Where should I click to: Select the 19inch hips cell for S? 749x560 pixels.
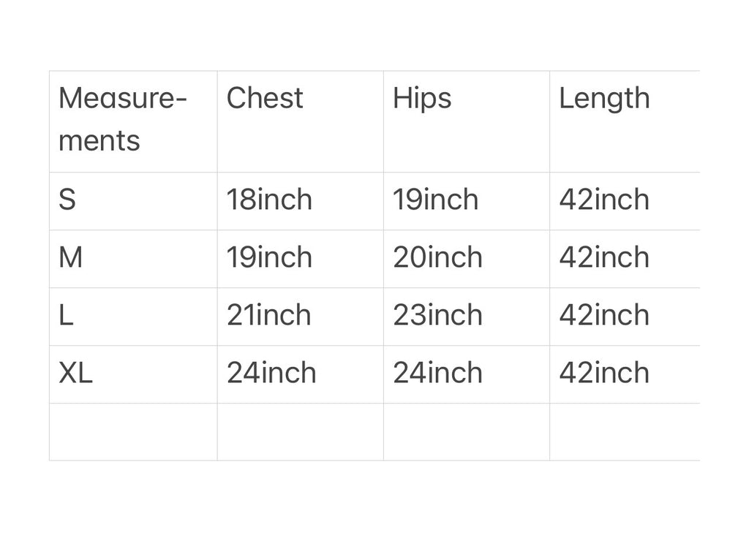click(x=467, y=201)
